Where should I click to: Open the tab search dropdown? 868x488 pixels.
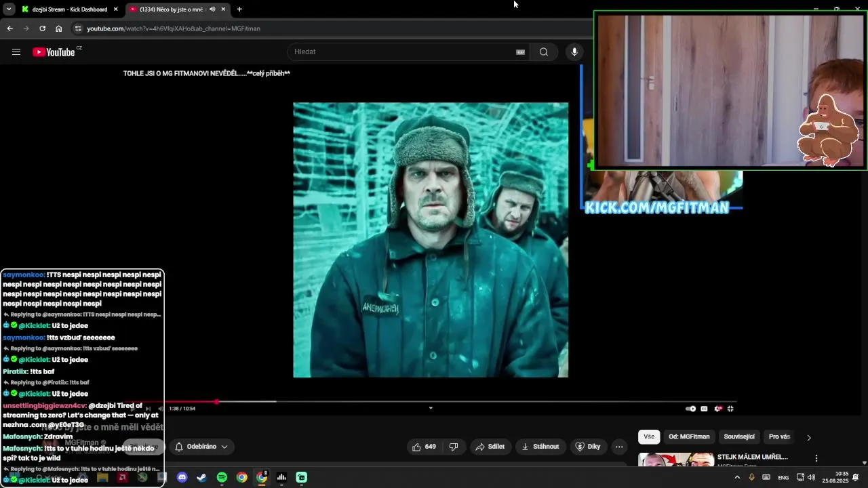9,9
